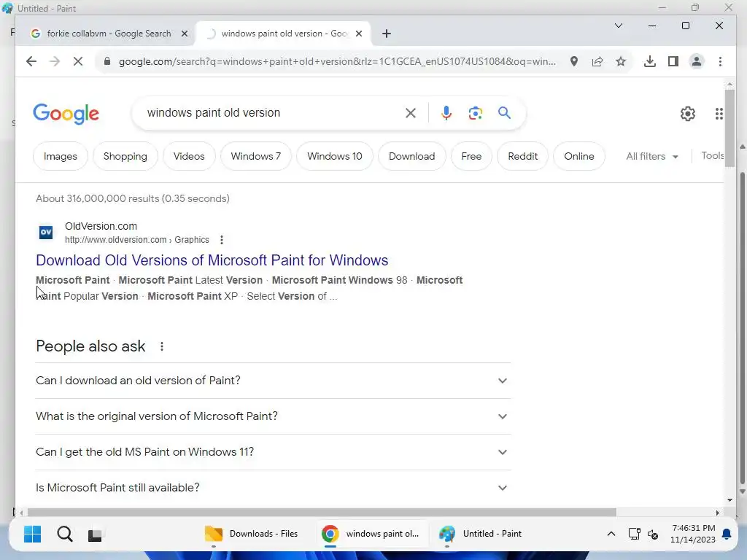Stop loading the page
Screen dimensions: 747x560
tap(78, 61)
